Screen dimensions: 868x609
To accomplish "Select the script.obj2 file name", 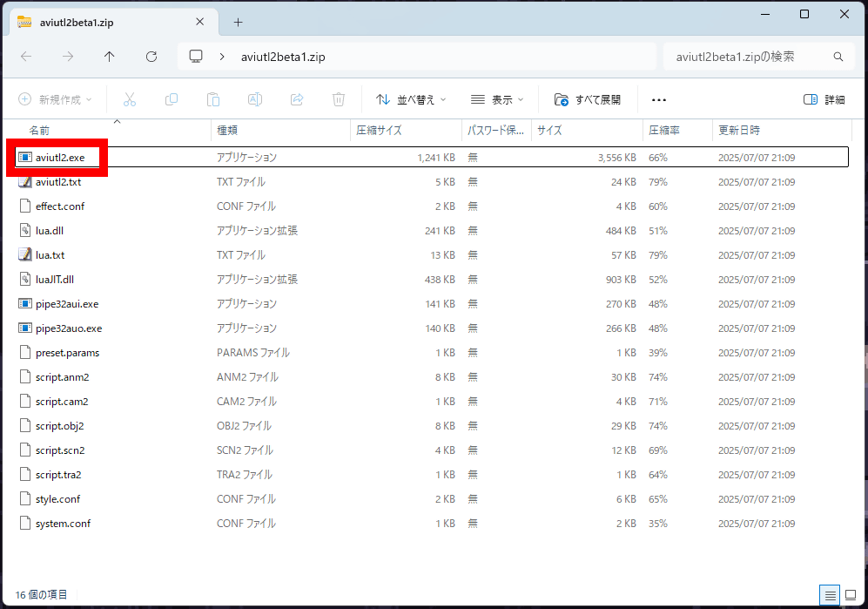I will point(60,425).
